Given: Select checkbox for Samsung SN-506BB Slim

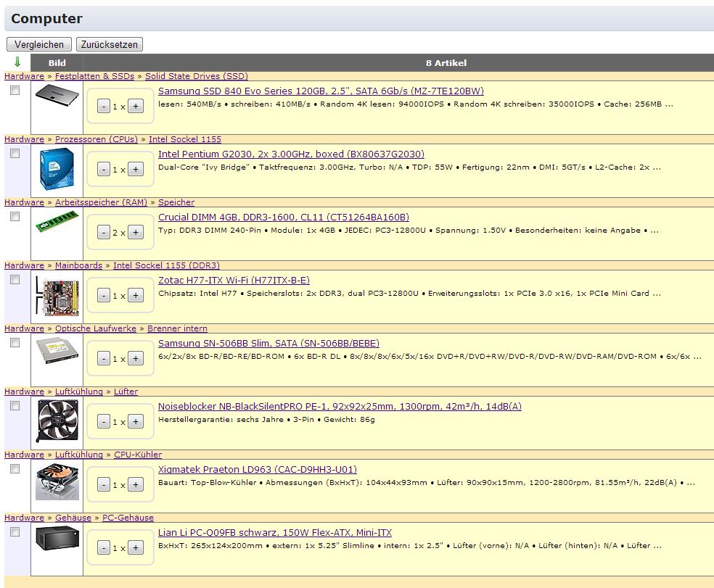Looking at the screenshot, I should coord(15,343).
